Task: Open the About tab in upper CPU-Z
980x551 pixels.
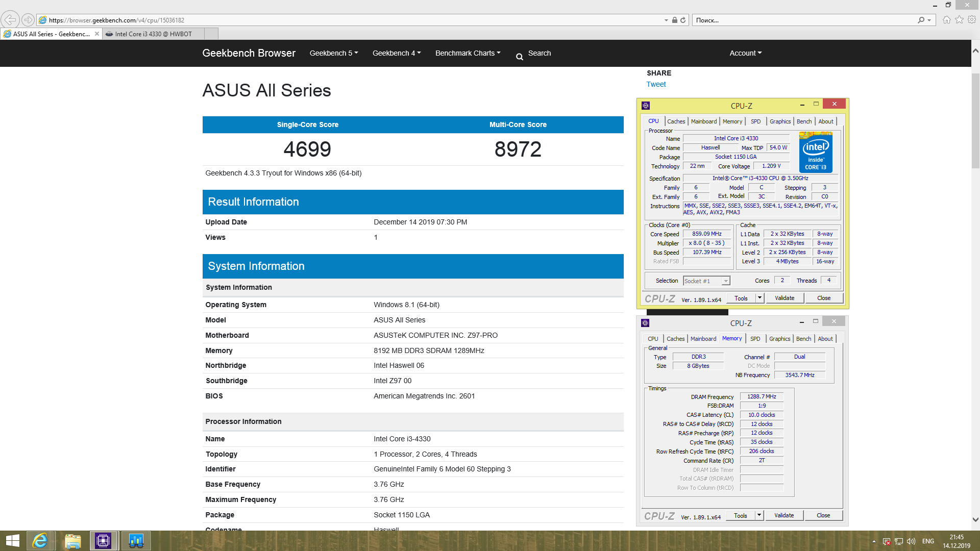Action: point(826,121)
